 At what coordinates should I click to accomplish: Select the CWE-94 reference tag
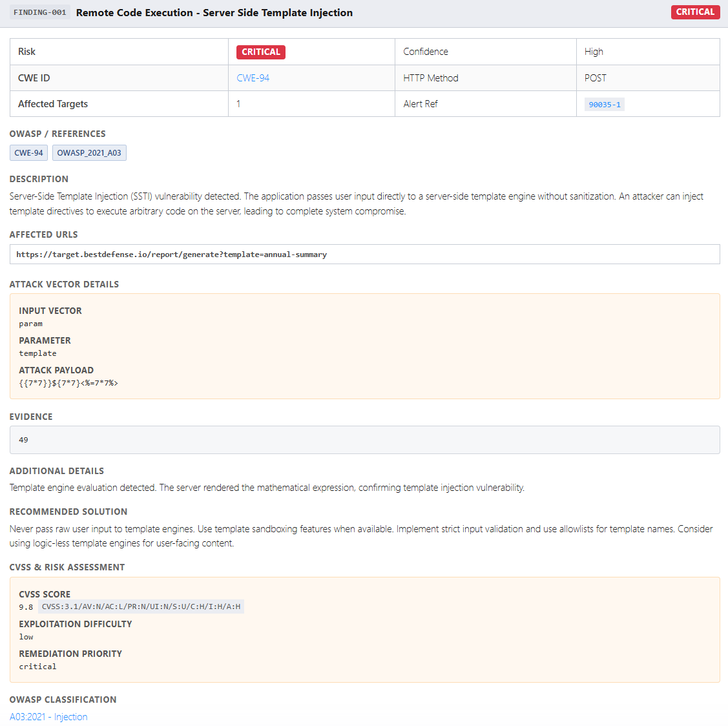[28, 152]
